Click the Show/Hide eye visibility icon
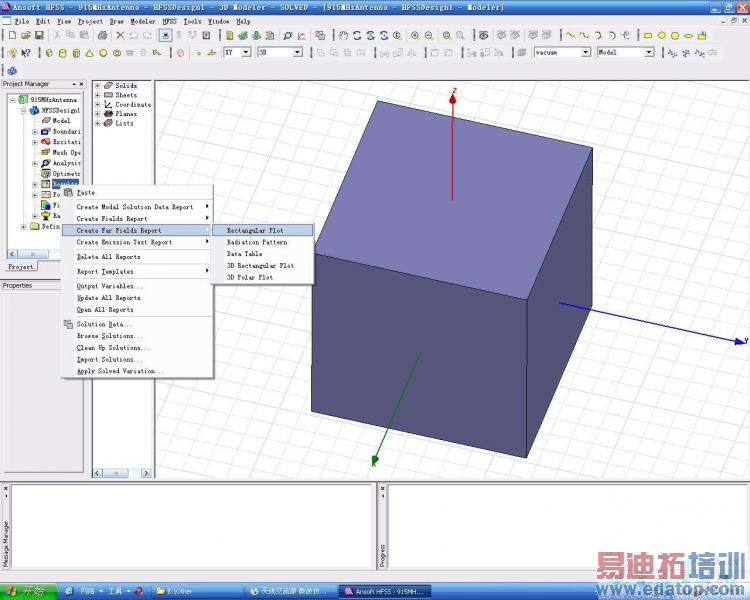 [x=484, y=35]
